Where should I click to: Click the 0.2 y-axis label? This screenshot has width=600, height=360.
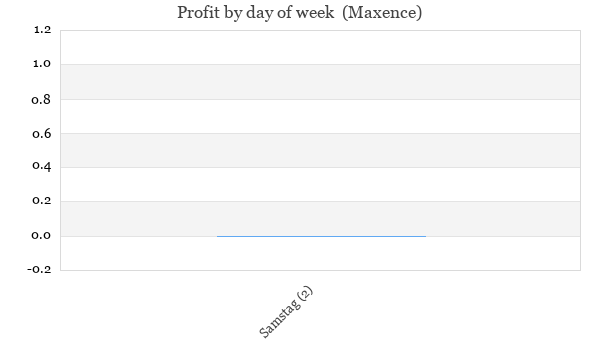[x=41, y=200]
